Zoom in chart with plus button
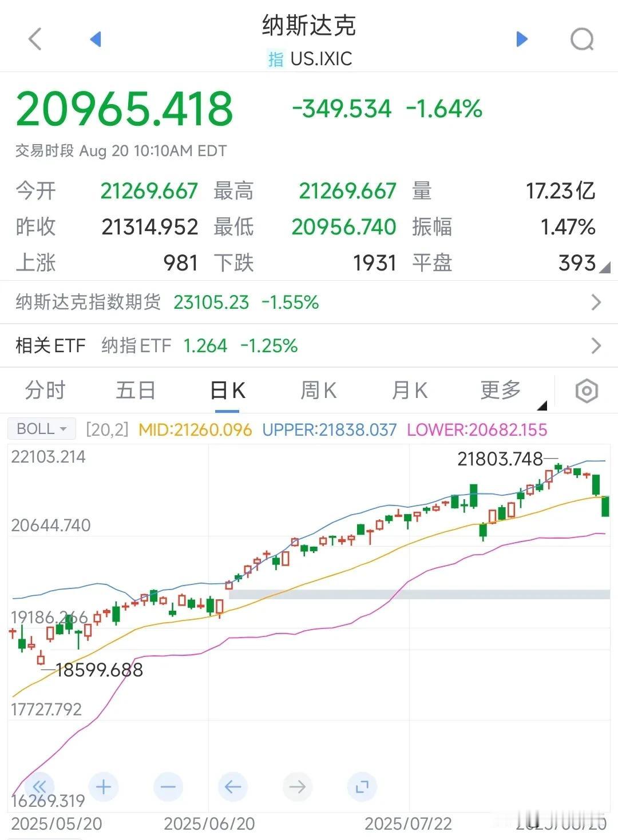618x840 pixels. coord(104,787)
